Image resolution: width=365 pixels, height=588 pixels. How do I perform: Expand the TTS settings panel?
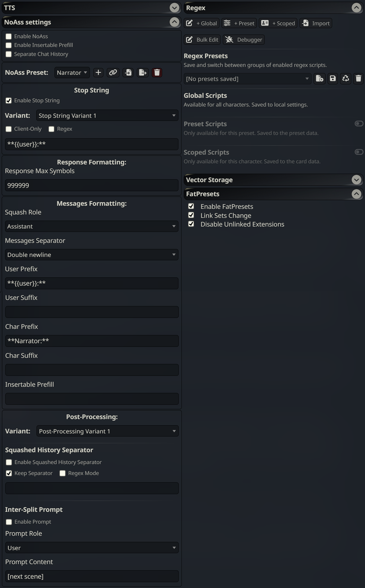click(x=174, y=8)
